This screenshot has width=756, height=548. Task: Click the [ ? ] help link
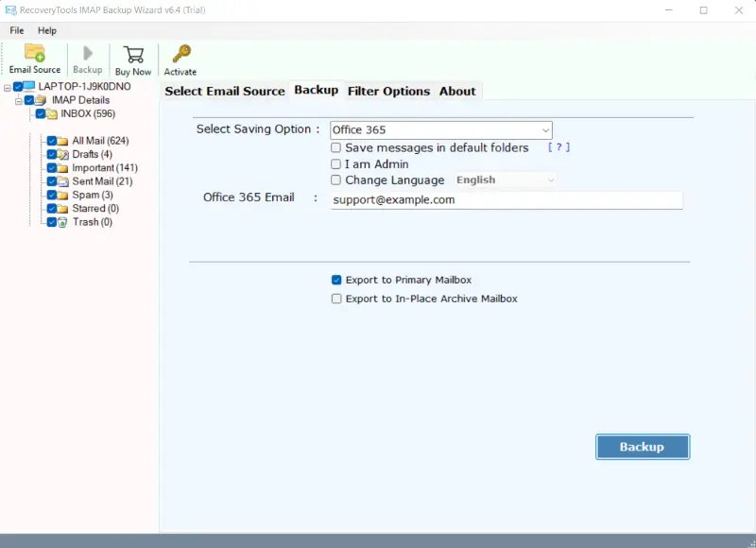coord(558,147)
